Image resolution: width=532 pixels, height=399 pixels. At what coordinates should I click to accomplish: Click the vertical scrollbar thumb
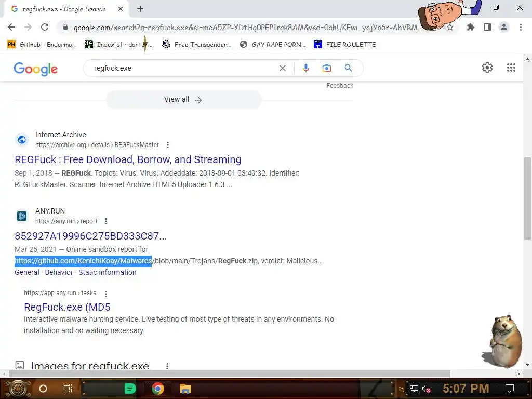pos(527,198)
